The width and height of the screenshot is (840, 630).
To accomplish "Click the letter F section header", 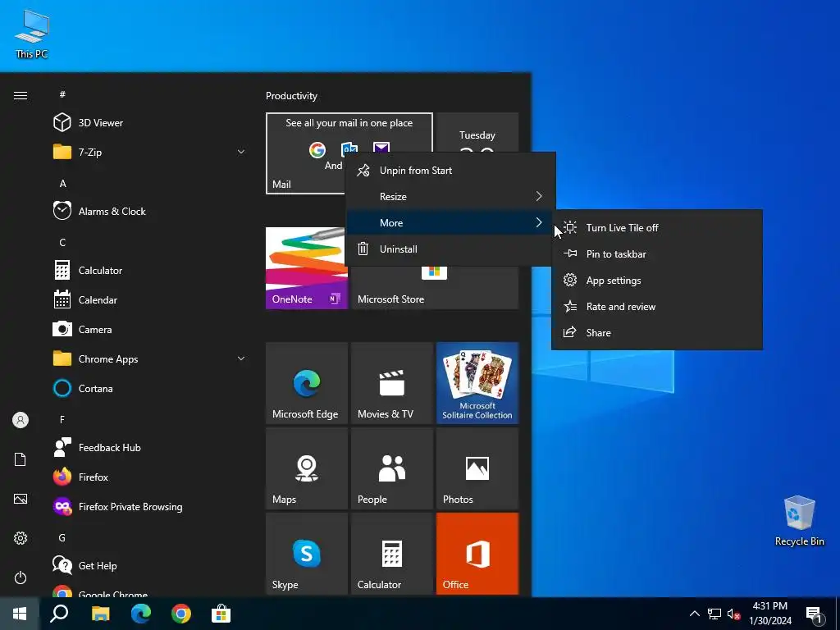I will click(62, 419).
